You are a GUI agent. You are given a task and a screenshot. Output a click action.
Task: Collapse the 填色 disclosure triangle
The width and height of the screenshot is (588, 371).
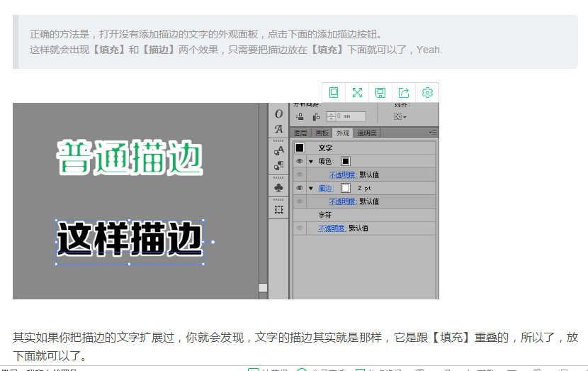(x=311, y=162)
